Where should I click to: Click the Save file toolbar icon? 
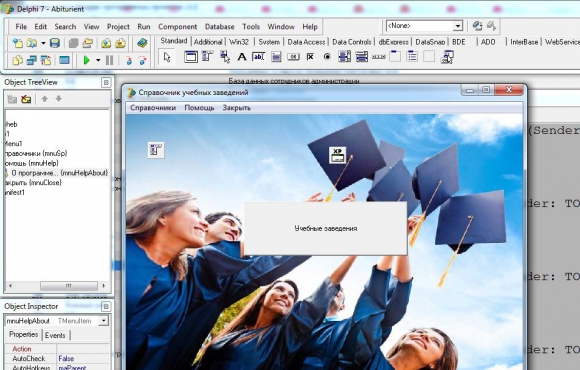pos(55,43)
